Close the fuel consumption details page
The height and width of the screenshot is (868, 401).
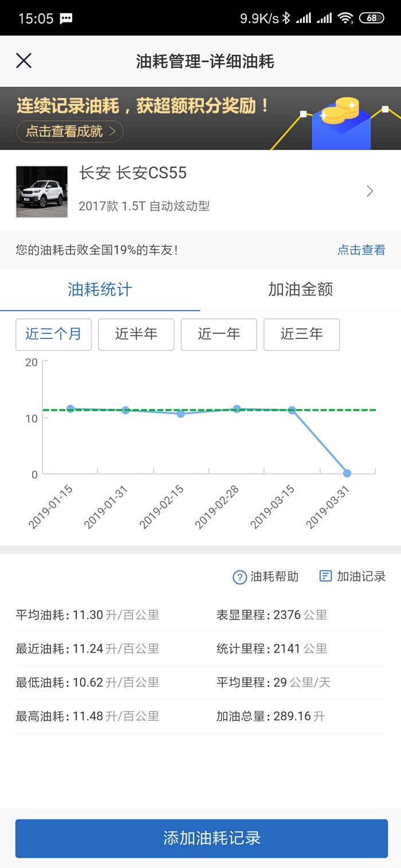pos(23,61)
